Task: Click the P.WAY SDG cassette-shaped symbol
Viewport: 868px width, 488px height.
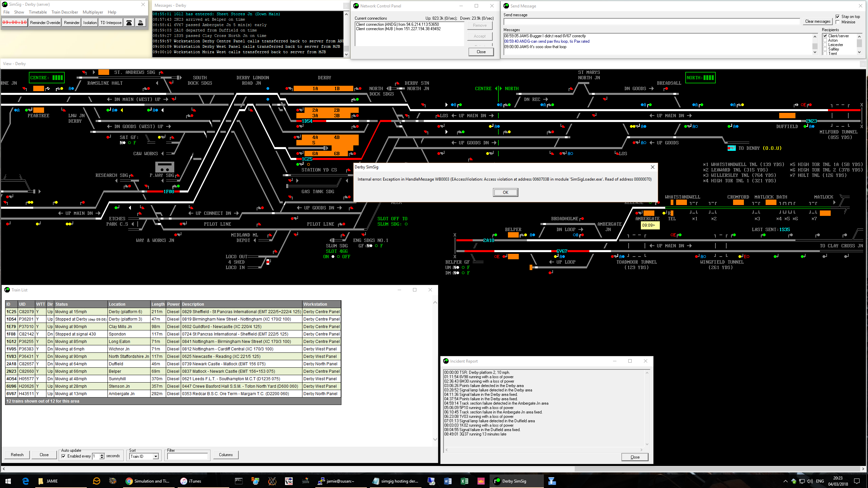Action: 165,167
